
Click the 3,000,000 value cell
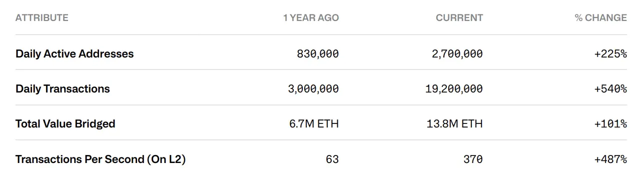[x=314, y=88]
